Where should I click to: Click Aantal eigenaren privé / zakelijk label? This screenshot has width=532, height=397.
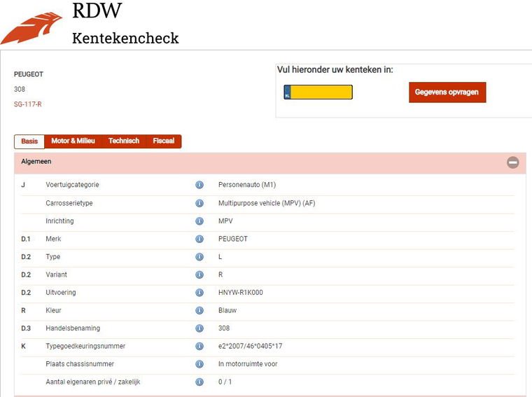[x=93, y=382]
